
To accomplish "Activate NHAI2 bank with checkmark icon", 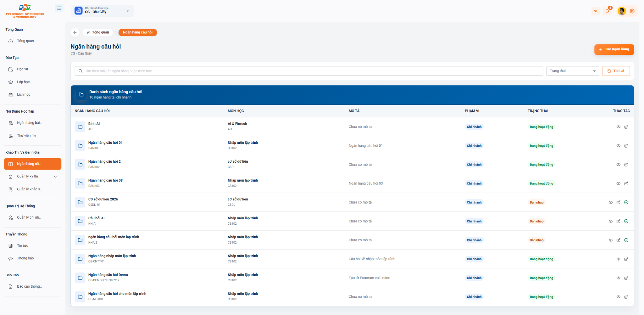I will pos(626,240).
